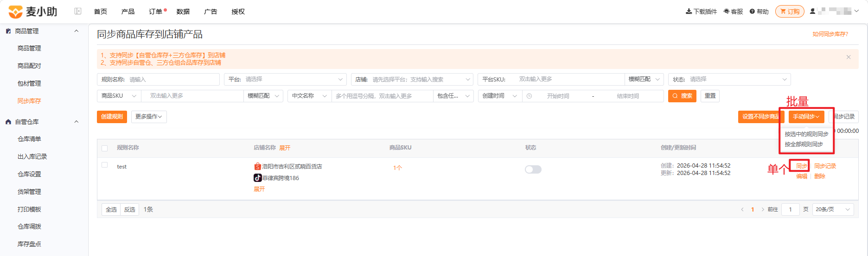This screenshot has height=256, width=868.
Task: Click 展开 below 菲律宾跨境186
Action: 259,189
